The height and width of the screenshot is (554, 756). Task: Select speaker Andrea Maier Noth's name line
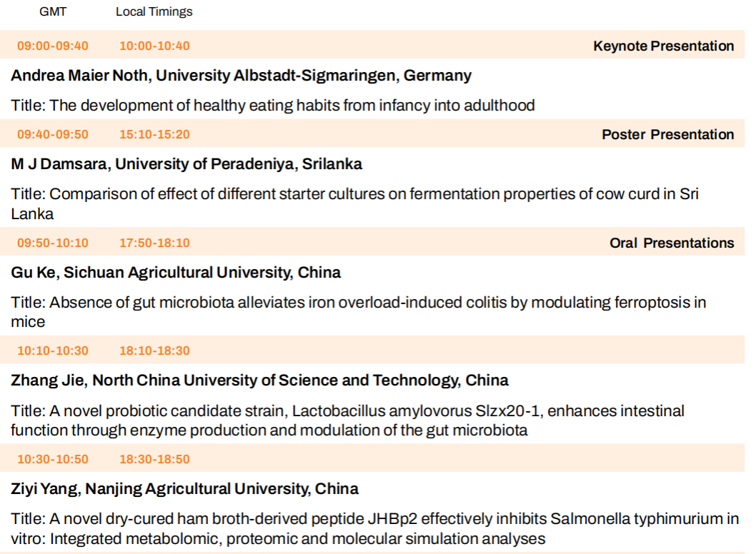(x=242, y=76)
